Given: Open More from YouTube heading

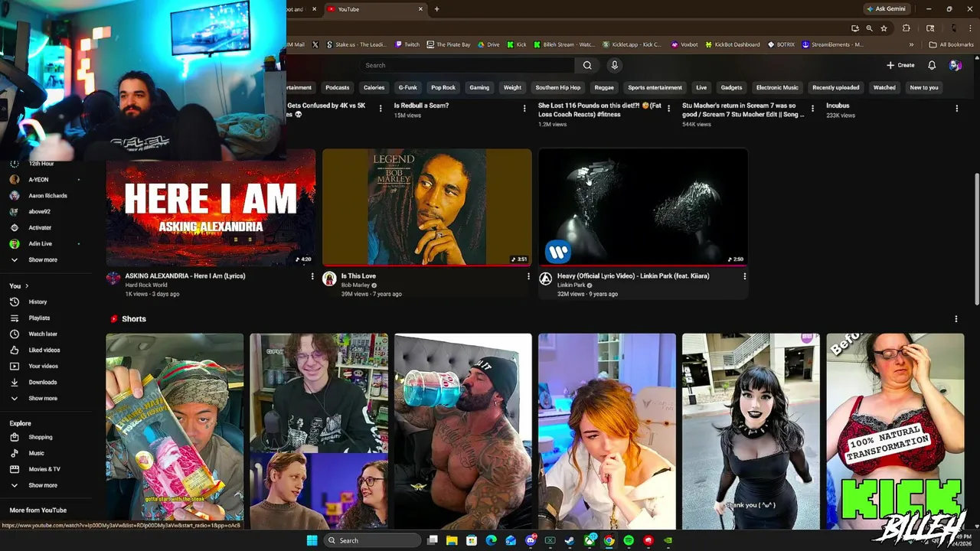Looking at the screenshot, I should [38, 510].
